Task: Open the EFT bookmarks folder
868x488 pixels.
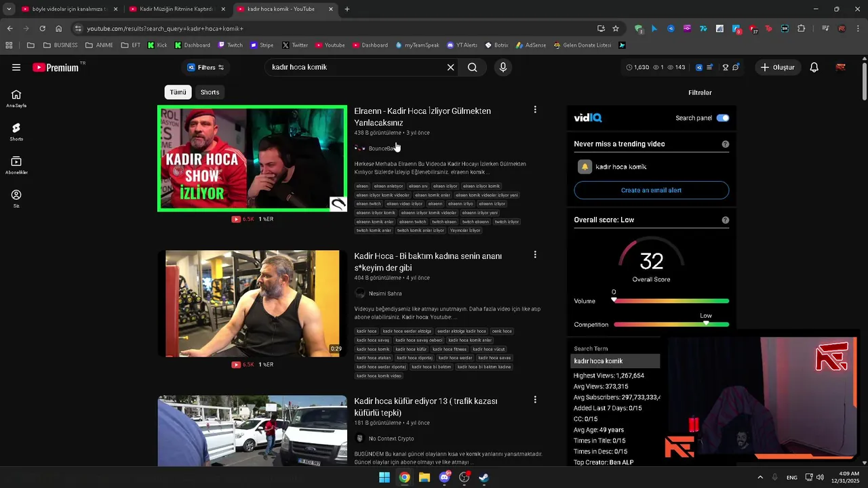Action: tap(131, 45)
